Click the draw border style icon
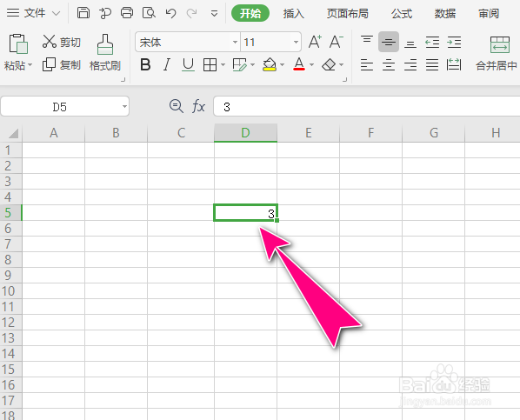520x420 pixels. [240, 64]
